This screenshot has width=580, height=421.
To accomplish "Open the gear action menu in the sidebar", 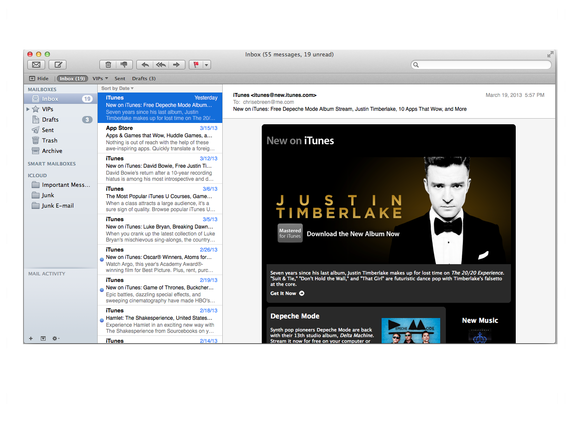I will tap(56, 338).
